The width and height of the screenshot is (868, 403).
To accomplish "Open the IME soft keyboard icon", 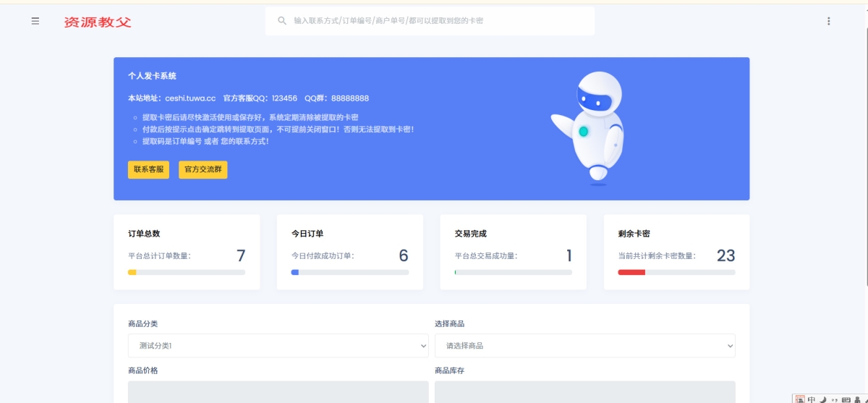I will (x=846, y=399).
